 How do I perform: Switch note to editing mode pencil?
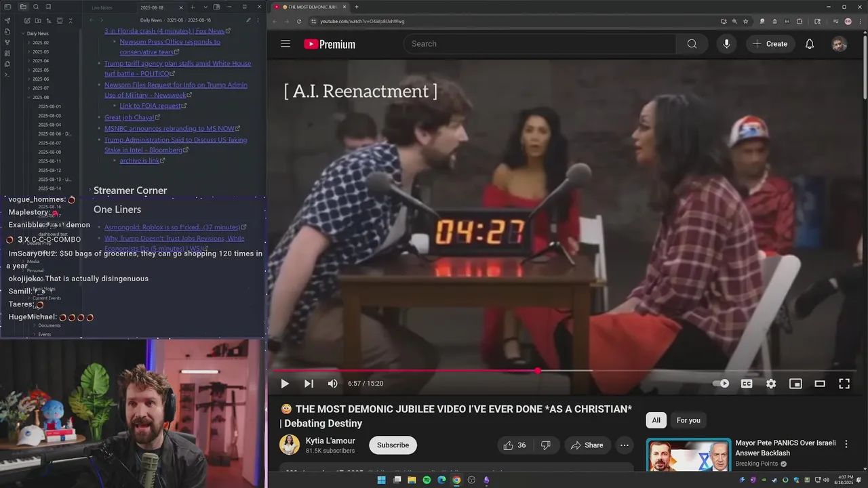pos(248,20)
